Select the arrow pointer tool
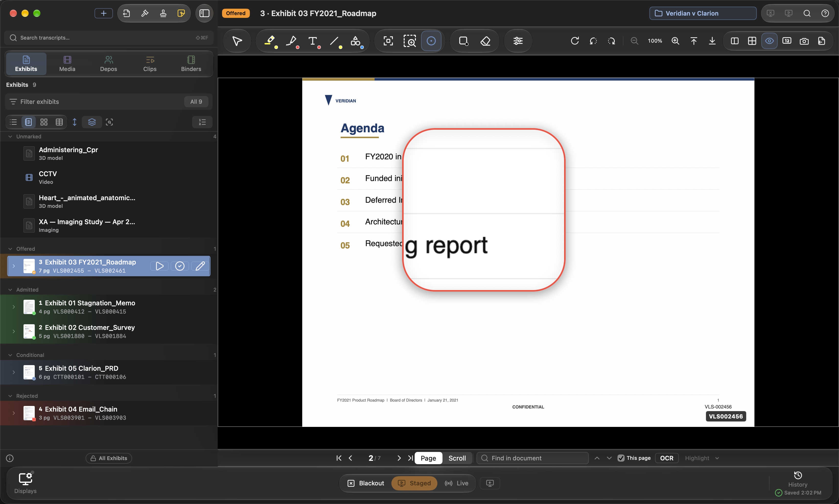Viewport: 839px width, 504px height. point(237,41)
